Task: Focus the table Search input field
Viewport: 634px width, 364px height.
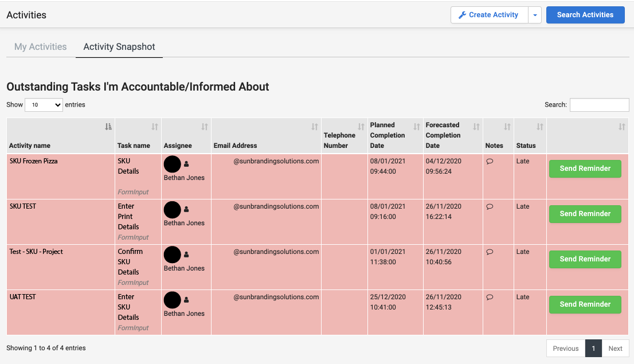Action: tap(599, 105)
